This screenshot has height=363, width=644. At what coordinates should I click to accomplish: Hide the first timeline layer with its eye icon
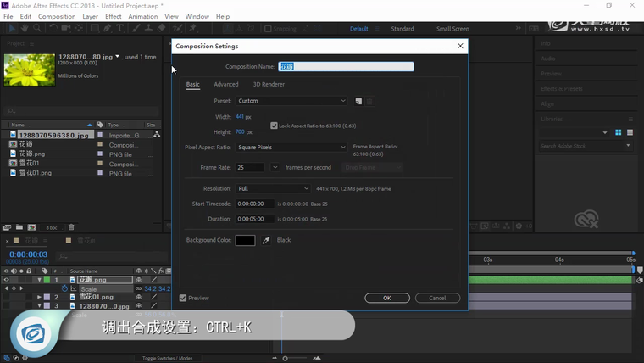pyautogui.click(x=7, y=280)
